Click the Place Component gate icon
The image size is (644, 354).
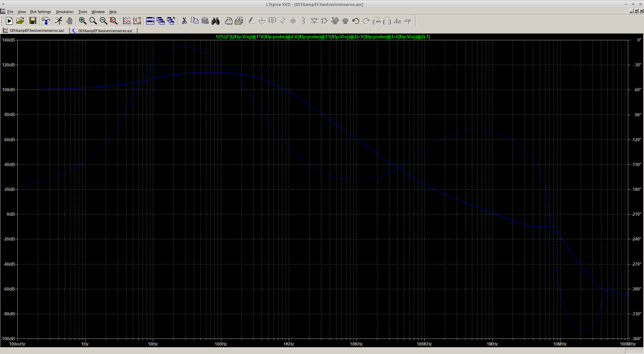(324, 21)
